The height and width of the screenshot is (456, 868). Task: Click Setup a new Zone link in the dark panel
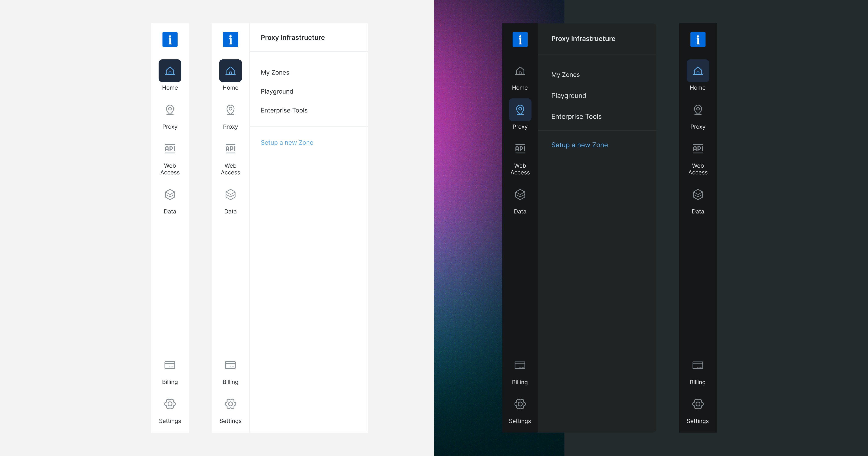tap(579, 145)
